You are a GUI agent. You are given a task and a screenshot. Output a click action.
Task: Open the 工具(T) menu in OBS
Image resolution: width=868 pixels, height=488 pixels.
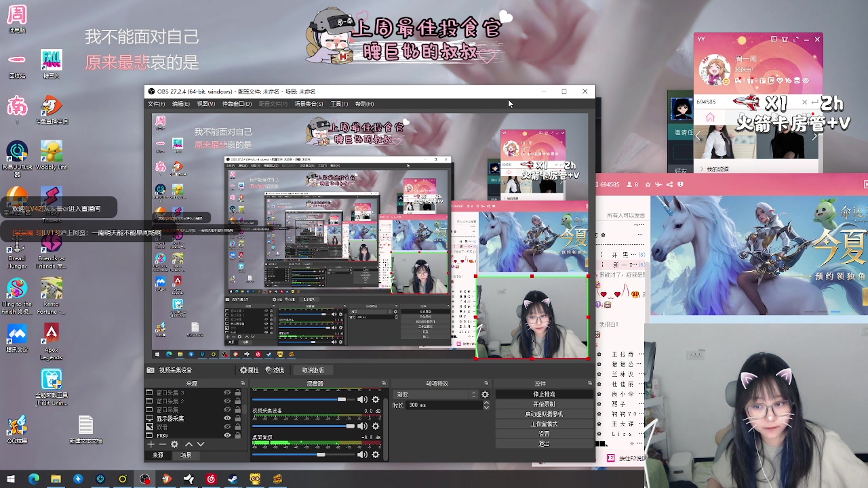pos(339,104)
